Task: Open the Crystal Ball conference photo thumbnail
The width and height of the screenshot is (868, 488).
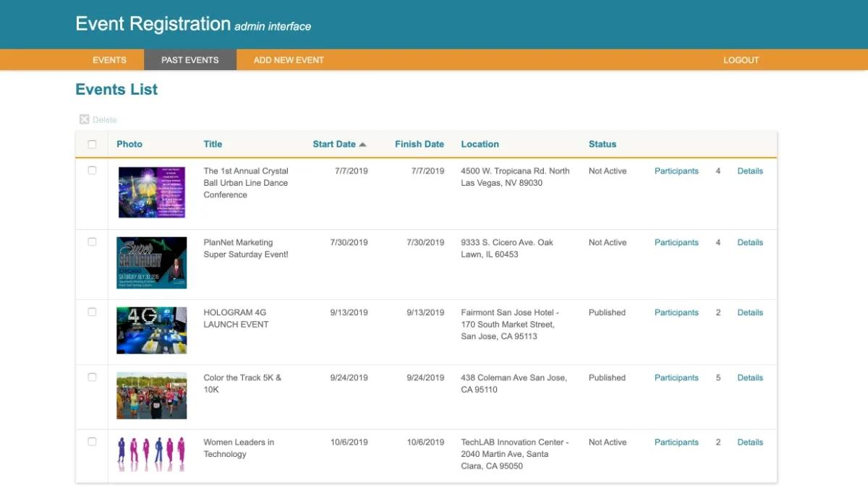Action: 152,192
